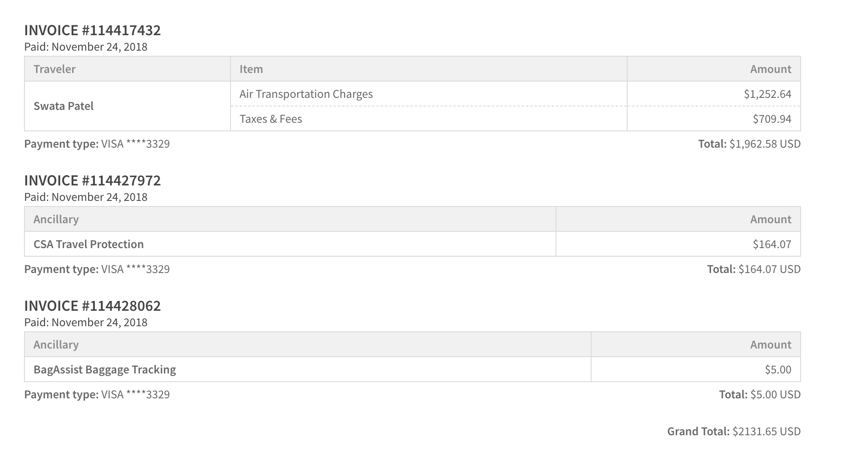Screen dimensions: 868x467
Task: Click the Taxes & Fees item
Action: [270, 119]
